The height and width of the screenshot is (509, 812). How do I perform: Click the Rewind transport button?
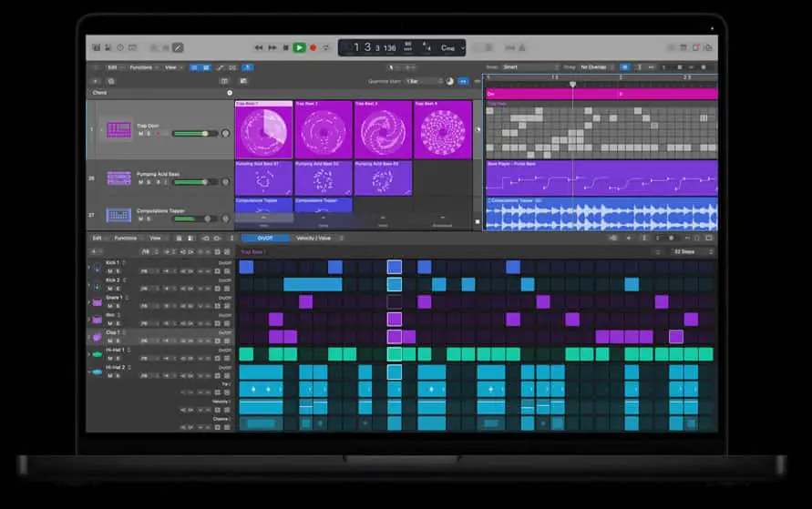click(259, 47)
